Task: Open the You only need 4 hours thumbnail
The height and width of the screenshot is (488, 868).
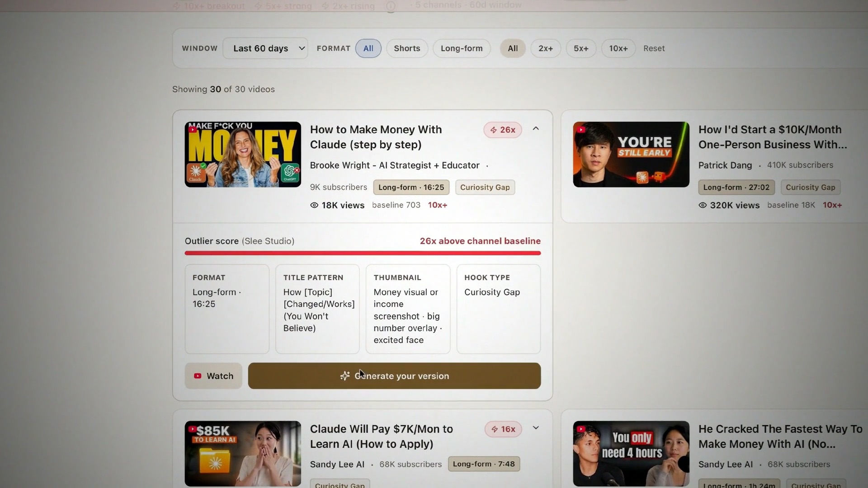Action: (631, 454)
